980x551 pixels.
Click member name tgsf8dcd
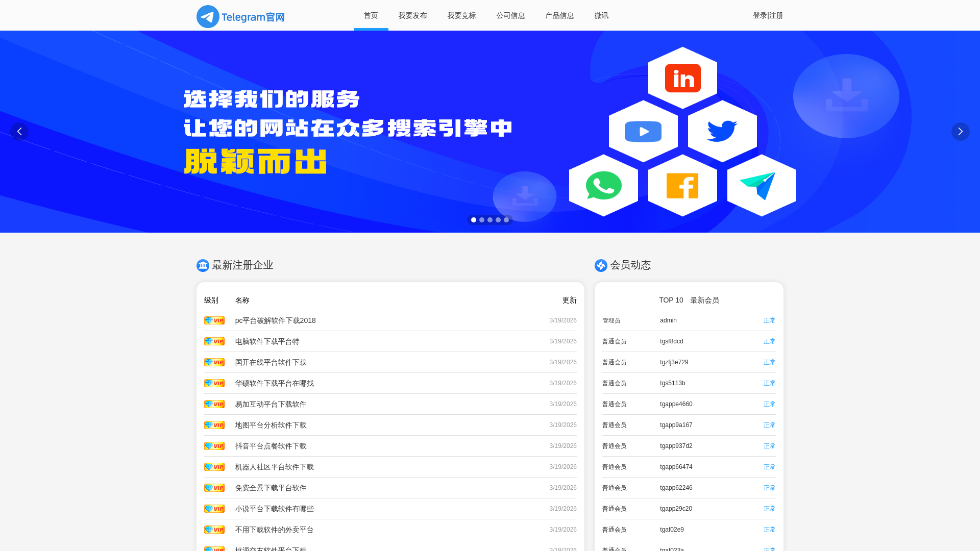pyautogui.click(x=672, y=341)
